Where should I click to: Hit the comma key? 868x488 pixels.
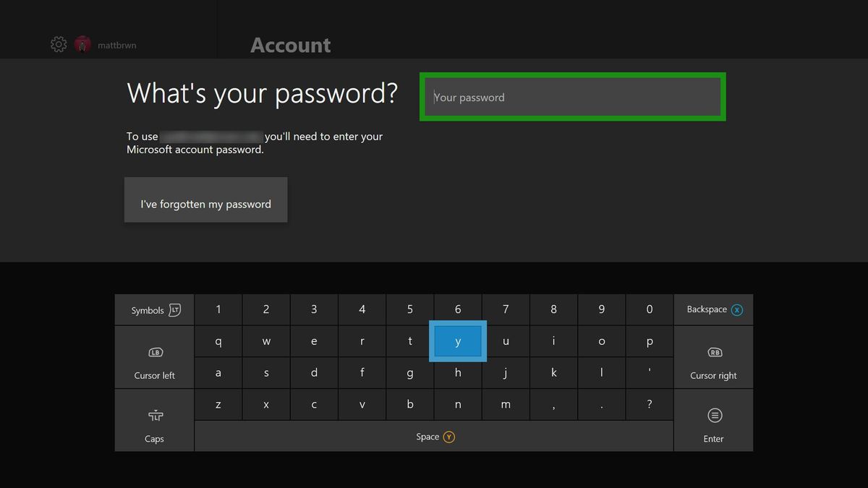(553, 405)
